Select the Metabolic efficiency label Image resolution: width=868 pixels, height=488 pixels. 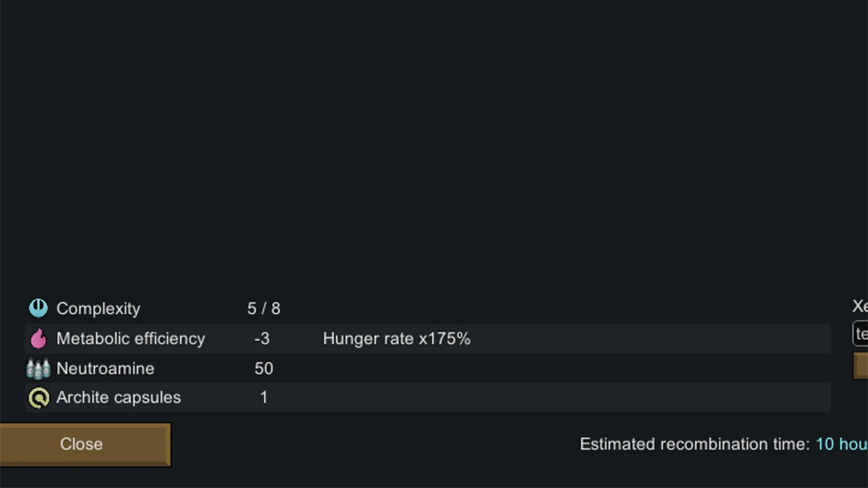pyautogui.click(x=131, y=338)
